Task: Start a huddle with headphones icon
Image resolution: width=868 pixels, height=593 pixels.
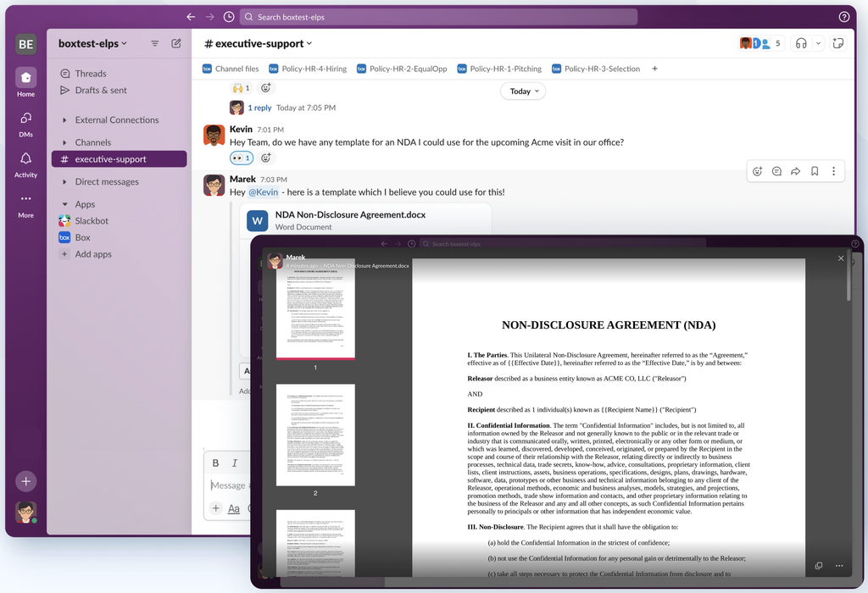Action: [x=800, y=43]
